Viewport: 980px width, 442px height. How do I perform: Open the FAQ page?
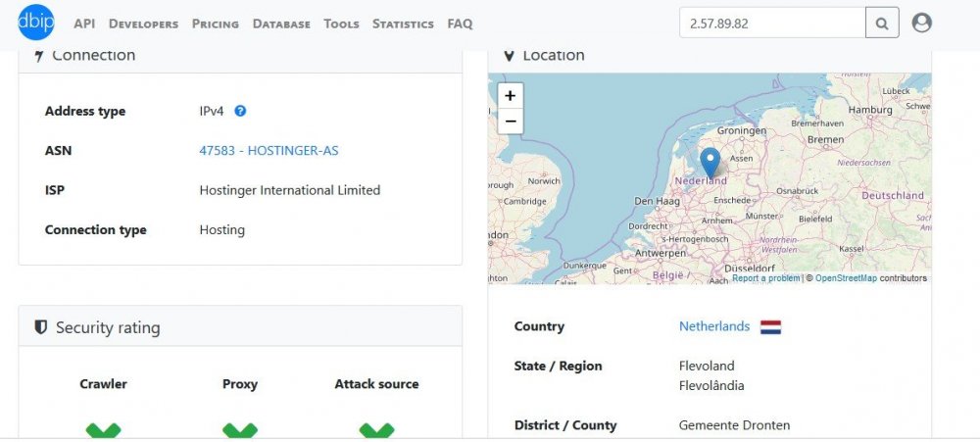460,24
